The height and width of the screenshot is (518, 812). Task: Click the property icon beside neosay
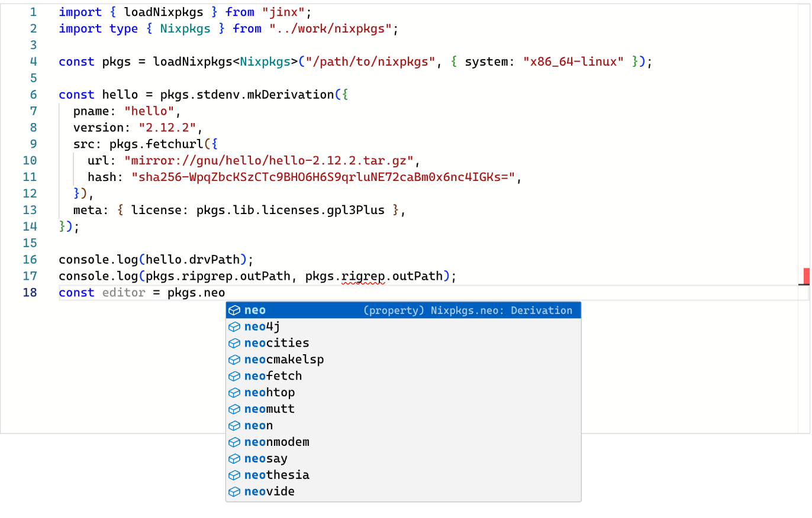pos(234,459)
